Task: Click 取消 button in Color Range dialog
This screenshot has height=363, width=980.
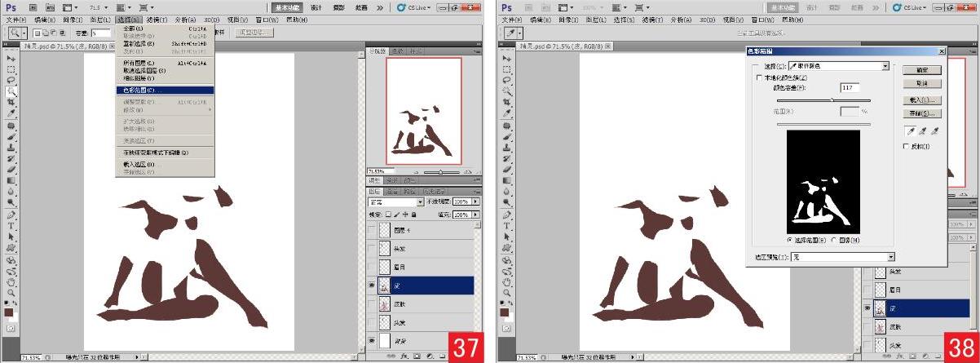Action: (922, 83)
